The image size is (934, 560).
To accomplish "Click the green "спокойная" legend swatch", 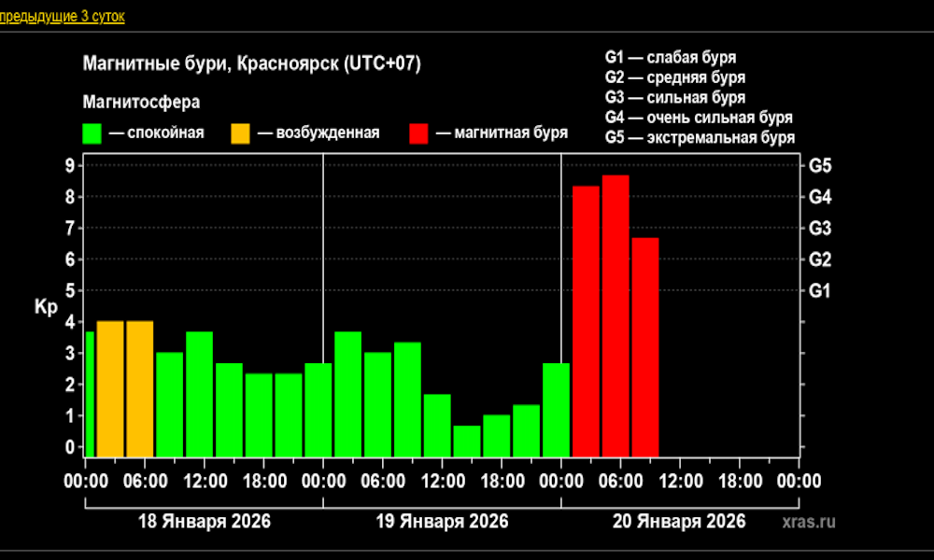I will pos(93,133).
